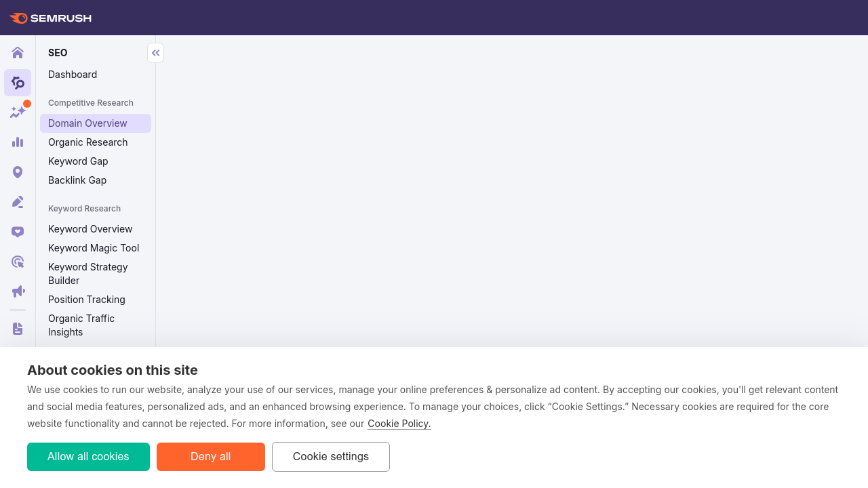868x488 pixels.
Task: Open the Keyword Magic Tool
Action: click(94, 247)
